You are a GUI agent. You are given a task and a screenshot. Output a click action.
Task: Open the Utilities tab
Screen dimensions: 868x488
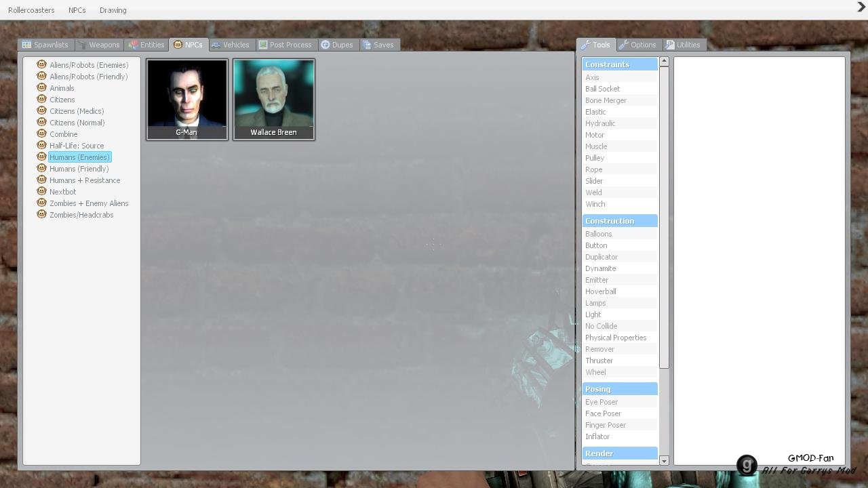683,45
